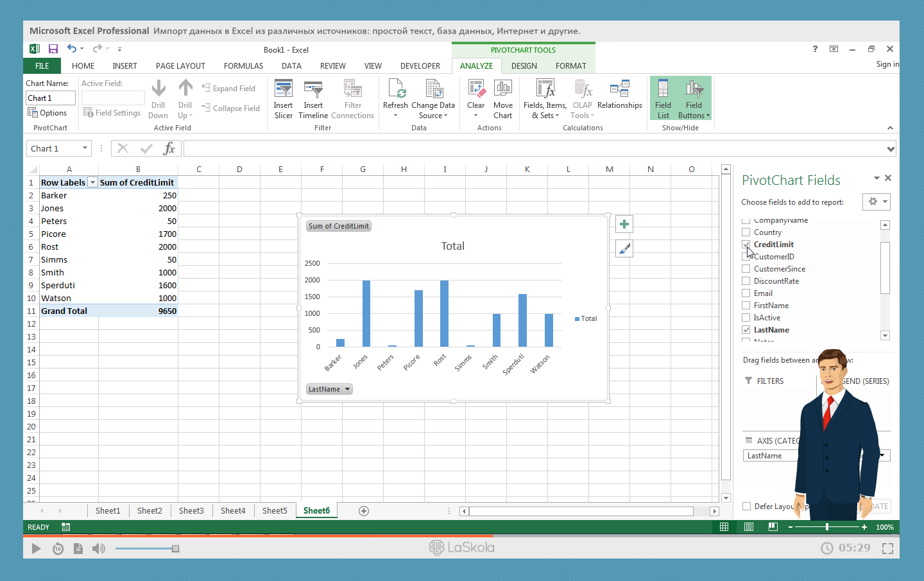Screen dimensions: 924x581
Task: Enable the Email field checkbox
Action: point(746,293)
